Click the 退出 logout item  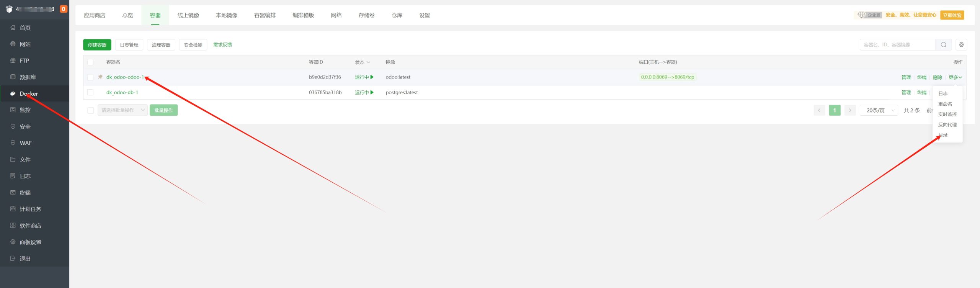tap(25, 259)
